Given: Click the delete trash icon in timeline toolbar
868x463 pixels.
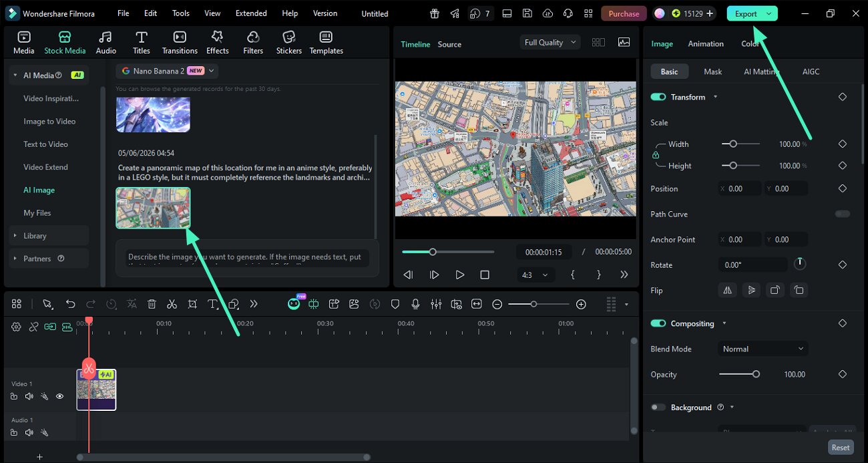Looking at the screenshot, I should [x=152, y=304].
